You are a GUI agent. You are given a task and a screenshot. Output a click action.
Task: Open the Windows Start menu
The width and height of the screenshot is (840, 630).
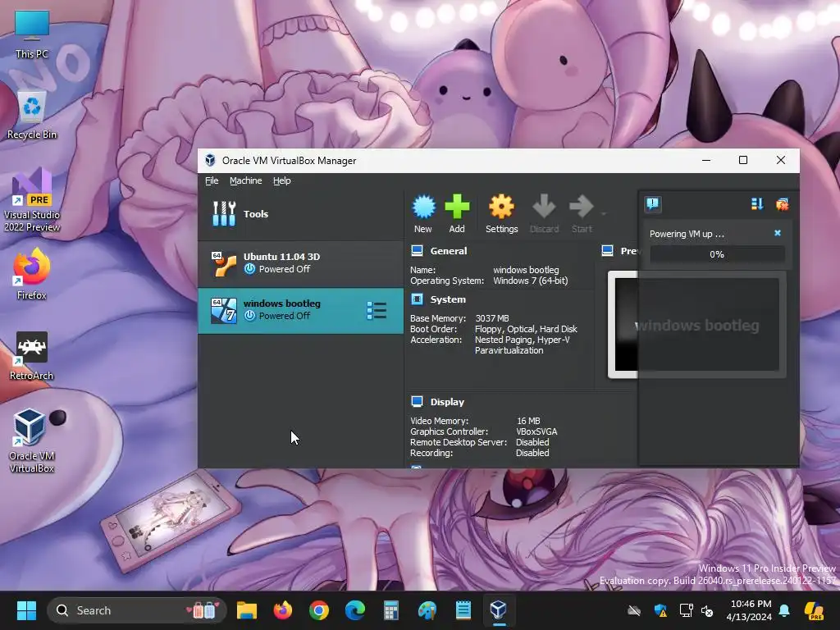tap(26, 610)
